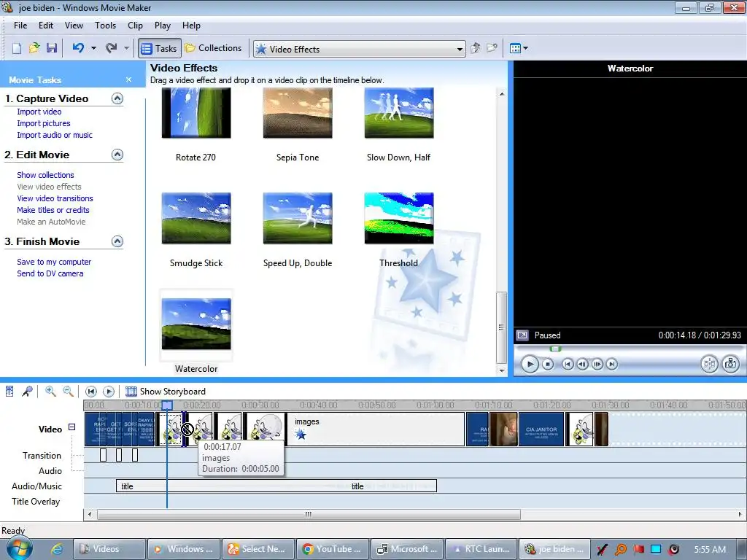Click the New Project icon
The image size is (747, 560).
coord(17,48)
